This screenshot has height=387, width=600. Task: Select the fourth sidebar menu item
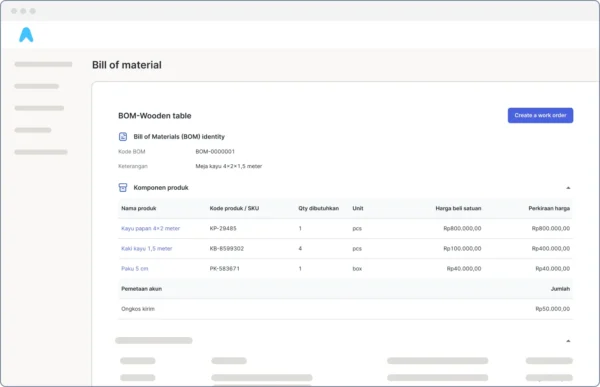33,130
